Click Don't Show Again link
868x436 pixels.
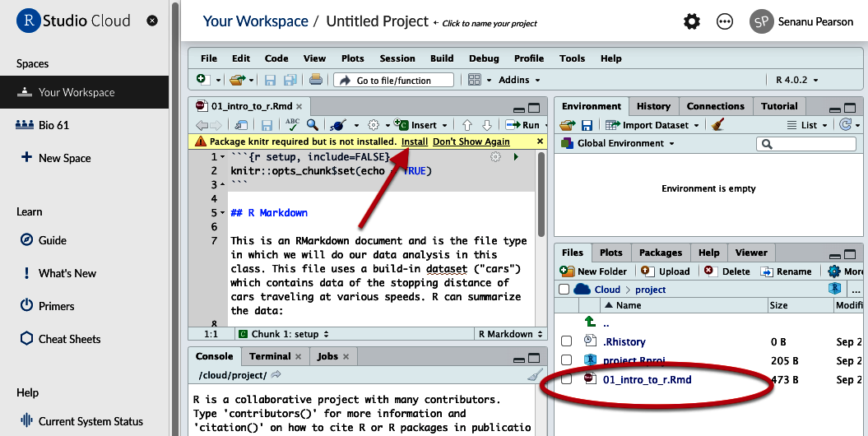471,141
